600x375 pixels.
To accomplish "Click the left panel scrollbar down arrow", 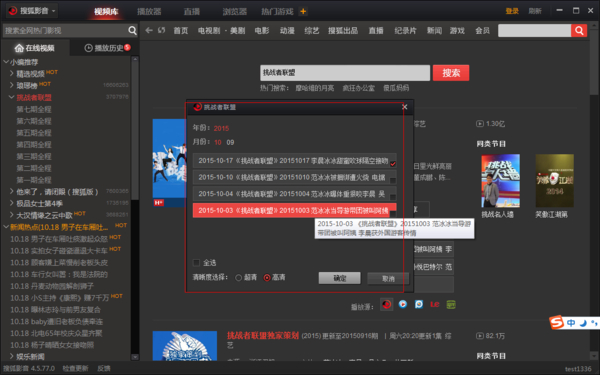I will [135, 357].
